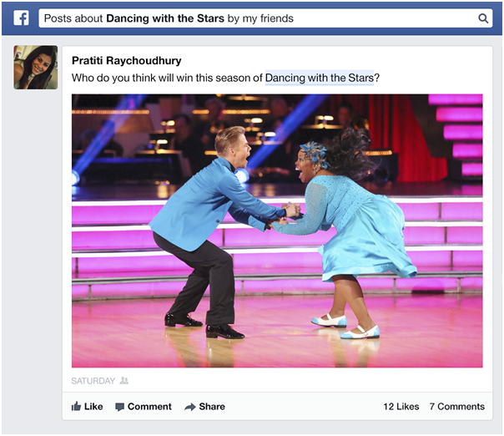The height and width of the screenshot is (436, 504).
Task: Click the Share button label
Action: pos(212,407)
